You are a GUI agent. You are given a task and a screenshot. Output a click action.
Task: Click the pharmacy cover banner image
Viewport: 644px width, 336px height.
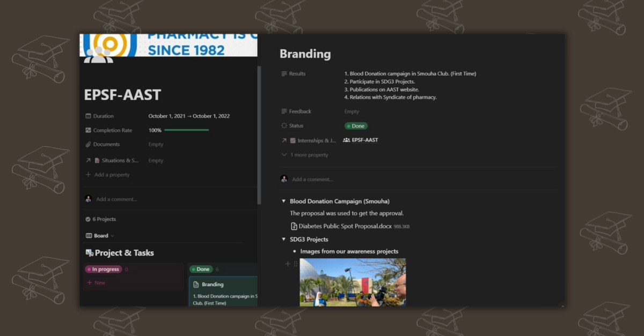point(169,45)
